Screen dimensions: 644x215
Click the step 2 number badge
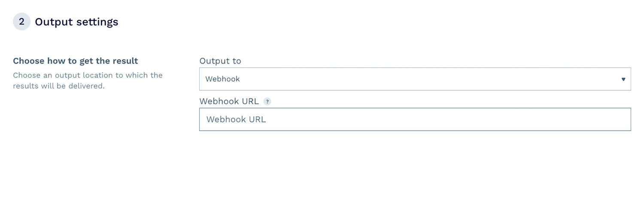tap(21, 21)
